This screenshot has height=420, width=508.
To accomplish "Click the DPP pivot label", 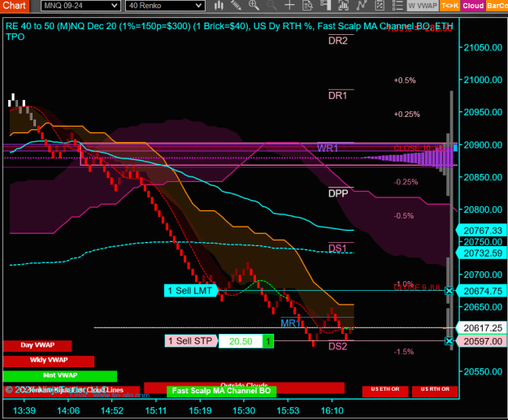I will [x=338, y=193].
